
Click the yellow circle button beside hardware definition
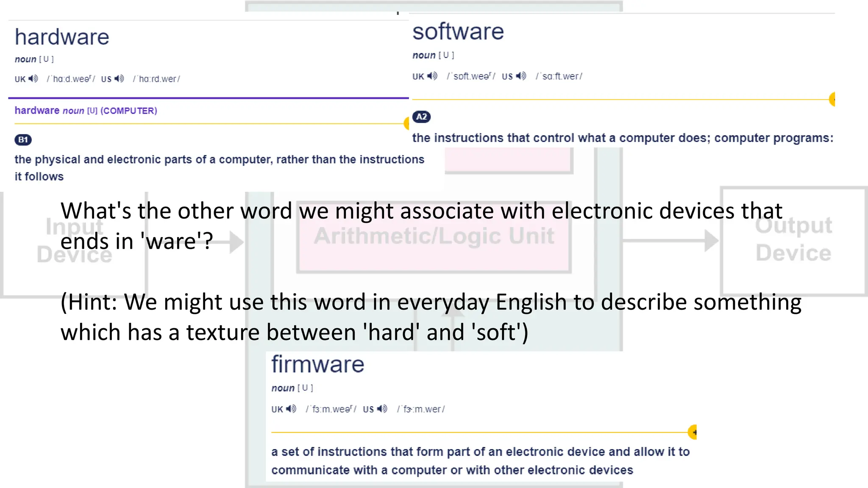coord(406,124)
